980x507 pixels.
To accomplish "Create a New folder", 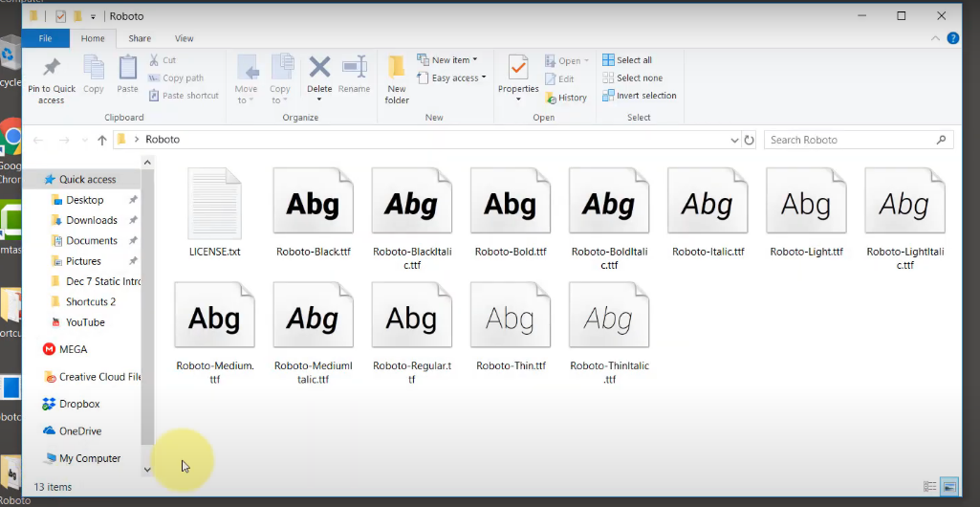I will 397,79.
